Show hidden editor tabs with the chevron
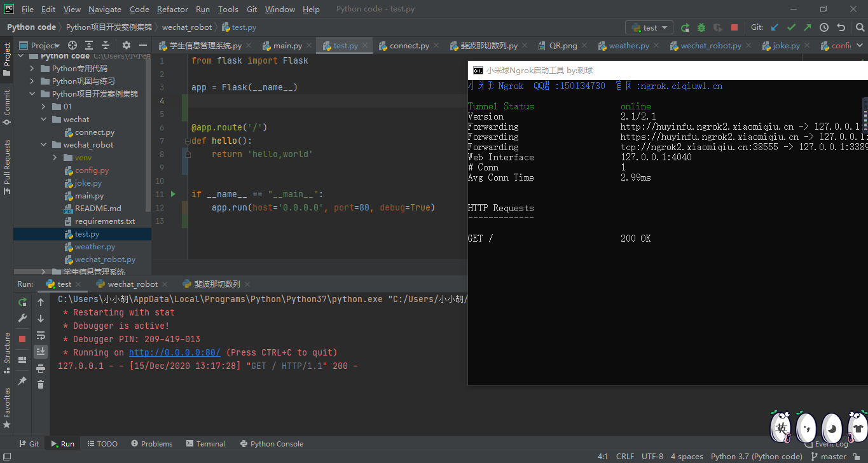Screen dimensions: 868x463 click(x=860, y=46)
